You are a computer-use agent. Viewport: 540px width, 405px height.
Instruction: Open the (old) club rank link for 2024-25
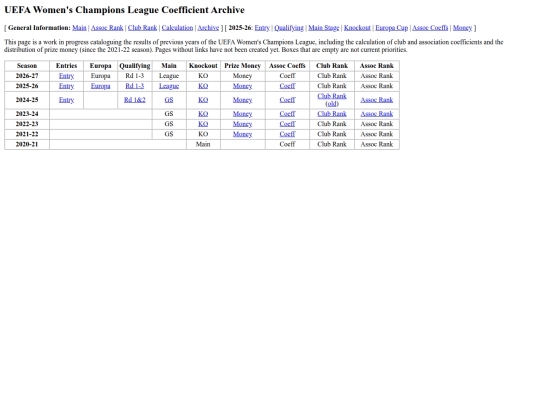(332, 104)
